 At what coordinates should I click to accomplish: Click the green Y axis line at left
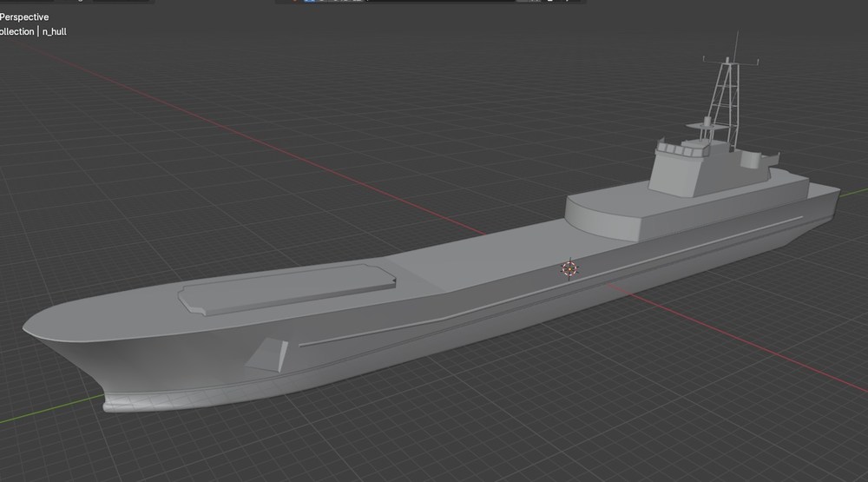coord(51,409)
